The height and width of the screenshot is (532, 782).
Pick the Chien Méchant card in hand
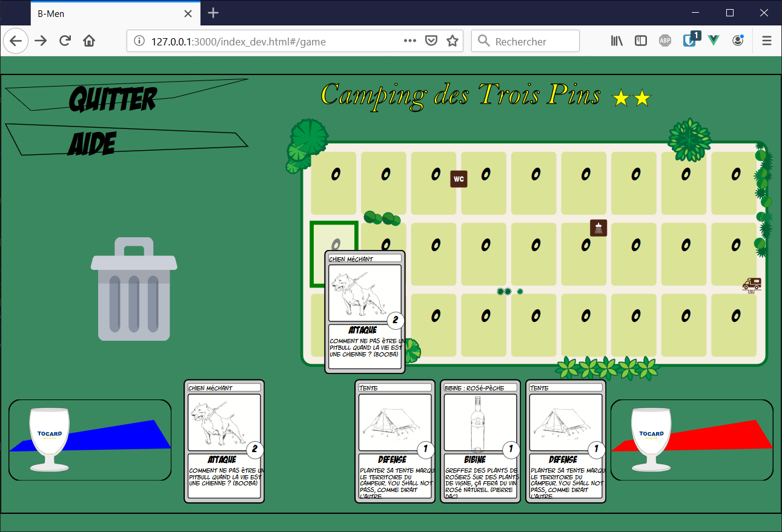pyautogui.click(x=224, y=441)
